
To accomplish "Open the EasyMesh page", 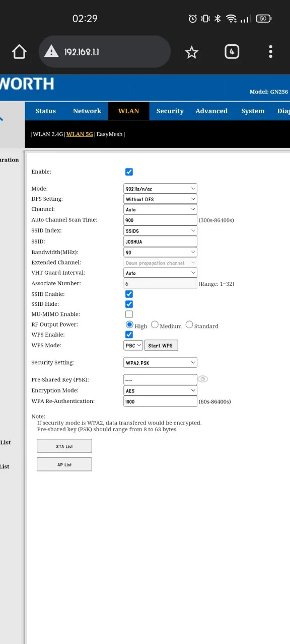I will [x=109, y=134].
